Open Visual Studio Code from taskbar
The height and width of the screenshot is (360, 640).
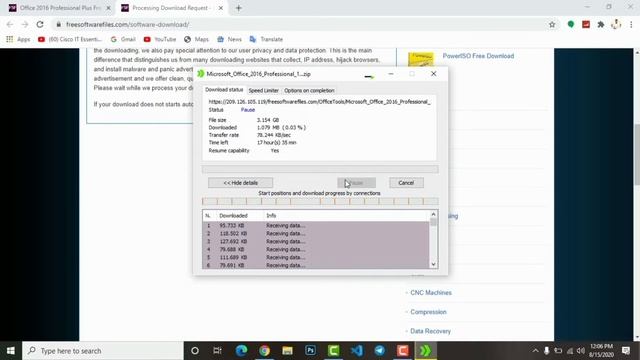356,351
